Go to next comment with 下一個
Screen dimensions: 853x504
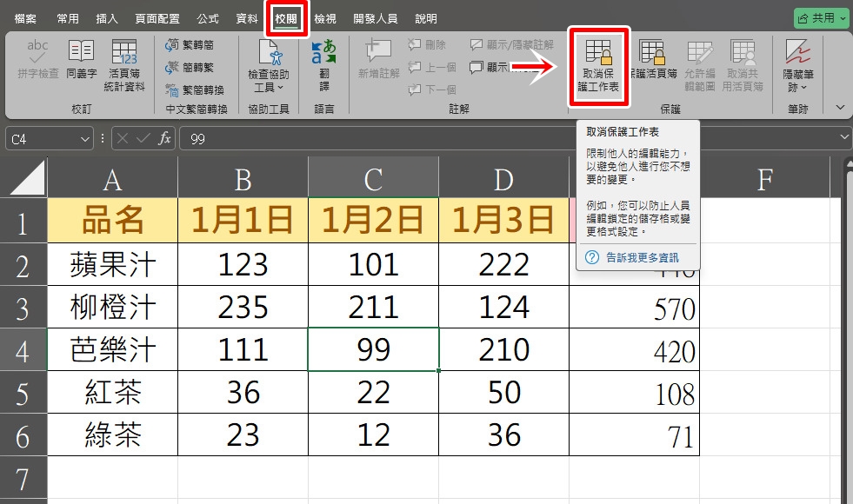432,90
